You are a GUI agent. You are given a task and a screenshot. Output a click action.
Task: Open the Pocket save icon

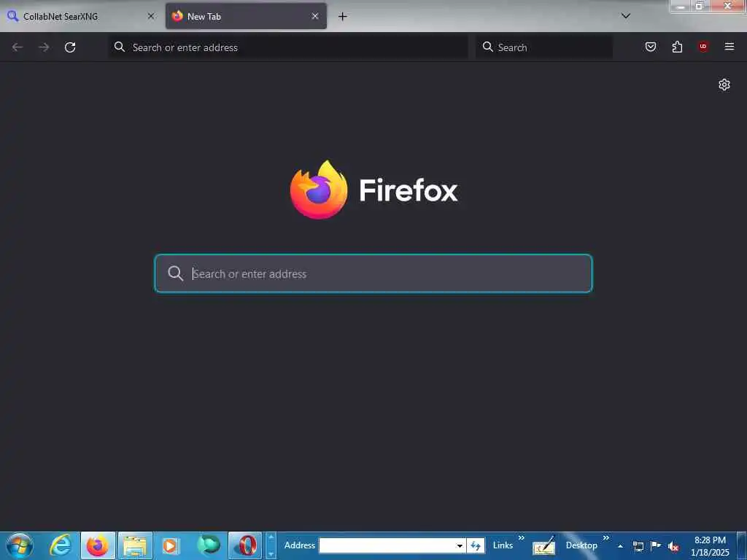click(x=651, y=47)
